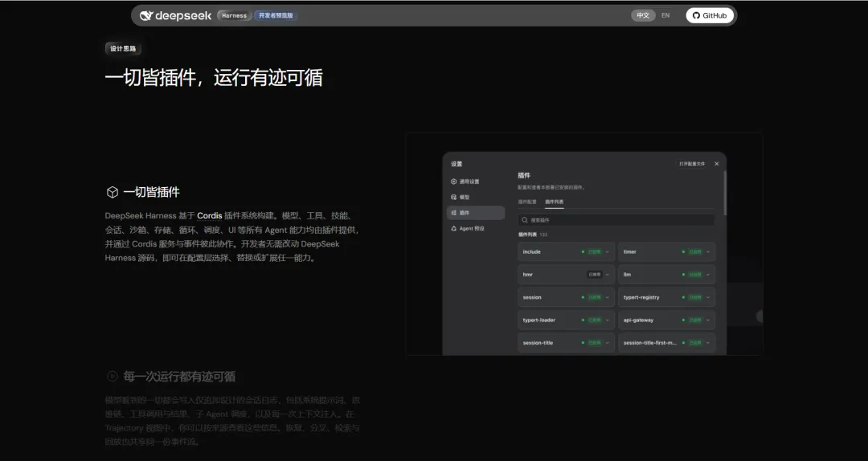Switch language to 中文
Image resolution: width=868 pixels, height=461 pixels.
(x=643, y=15)
